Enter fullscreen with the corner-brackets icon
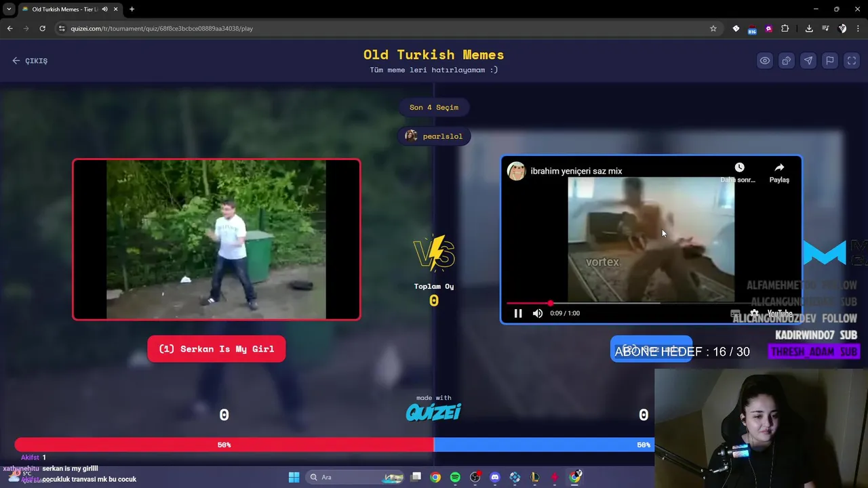Image resolution: width=868 pixels, height=488 pixels. [852, 60]
